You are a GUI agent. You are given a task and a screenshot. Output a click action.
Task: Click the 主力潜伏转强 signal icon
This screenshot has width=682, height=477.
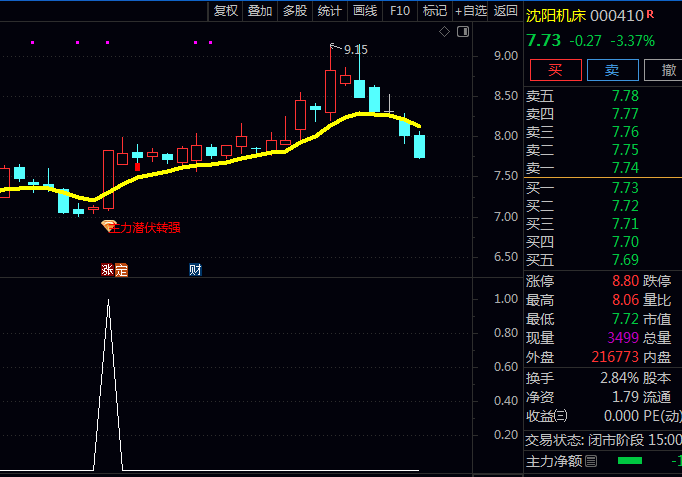[x=108, y=226]
